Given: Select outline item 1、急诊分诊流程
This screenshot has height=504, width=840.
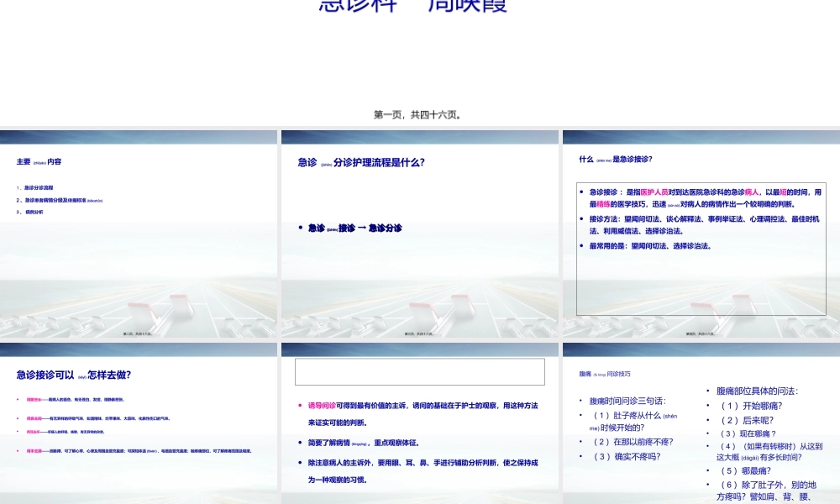Looking at the screenshot, I should 37,186.
